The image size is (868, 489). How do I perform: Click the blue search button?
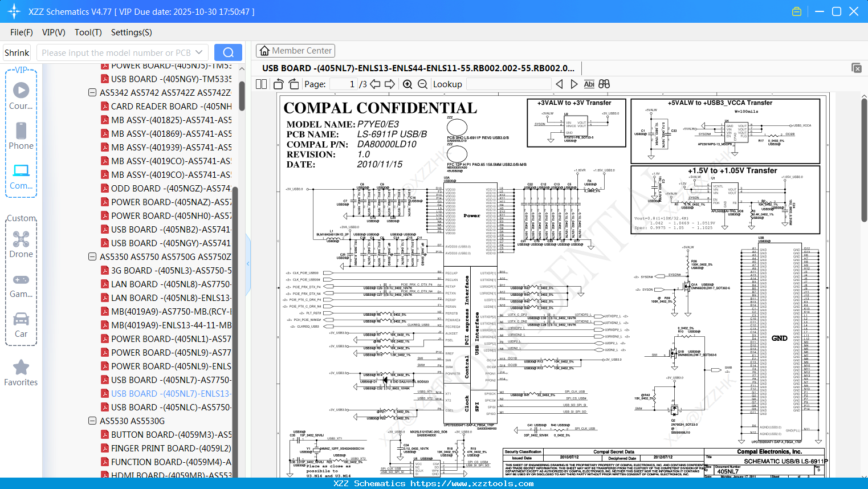pos(228,52)
